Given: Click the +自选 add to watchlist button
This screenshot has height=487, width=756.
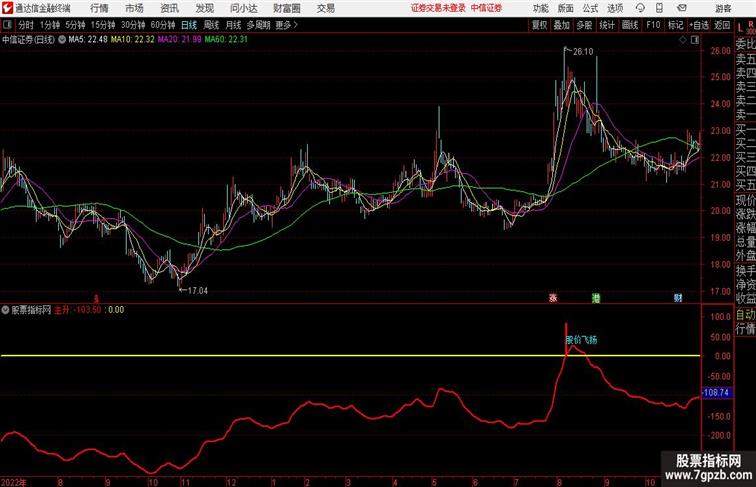Looking at the screenshot, I should click(699, 25).
